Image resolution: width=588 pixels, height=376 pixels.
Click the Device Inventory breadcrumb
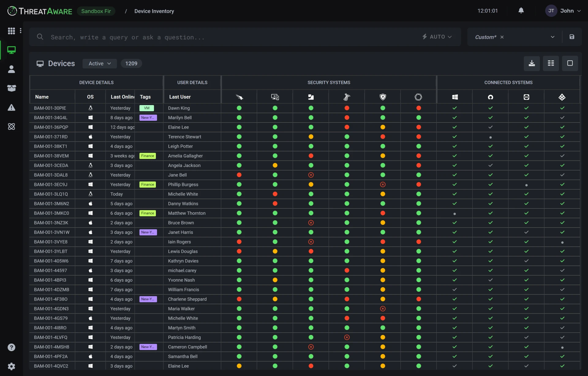coord(154,11)
